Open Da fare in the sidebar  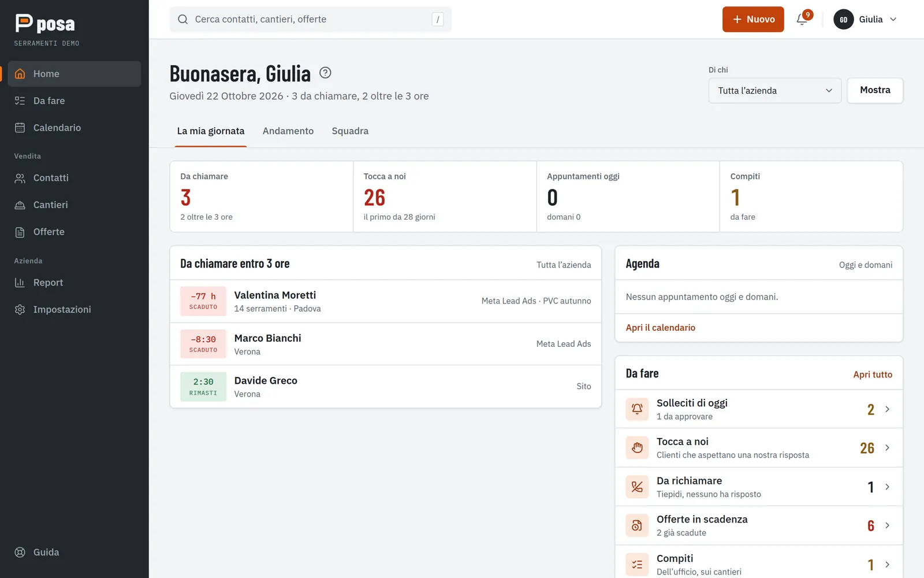tap(74, 101)
